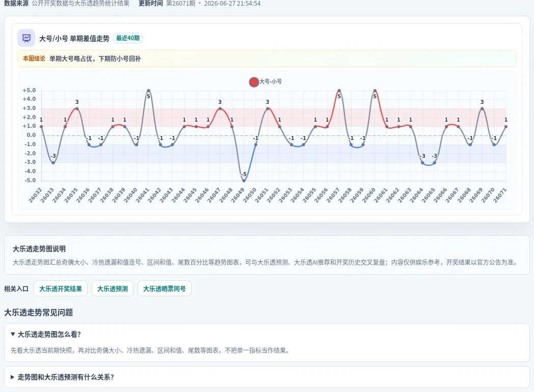Click the data point at issue 26047
534x392 pixels.
pos(220,108)
